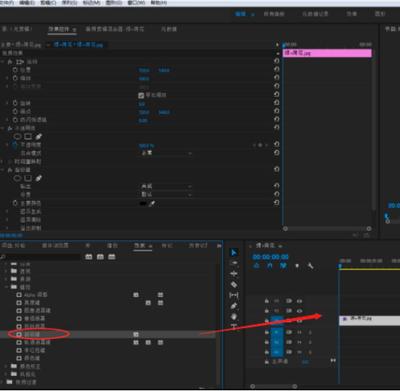Click the Key Color black swatch

pos(143,203)
